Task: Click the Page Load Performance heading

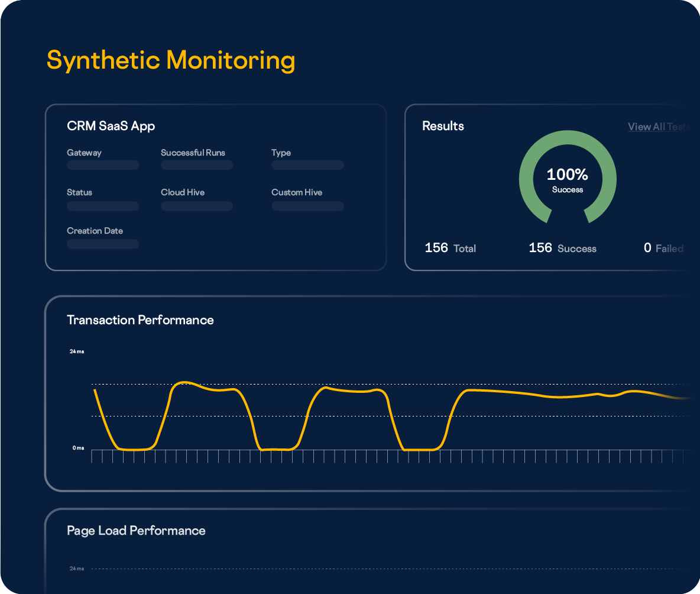Action: click(136, 531)
